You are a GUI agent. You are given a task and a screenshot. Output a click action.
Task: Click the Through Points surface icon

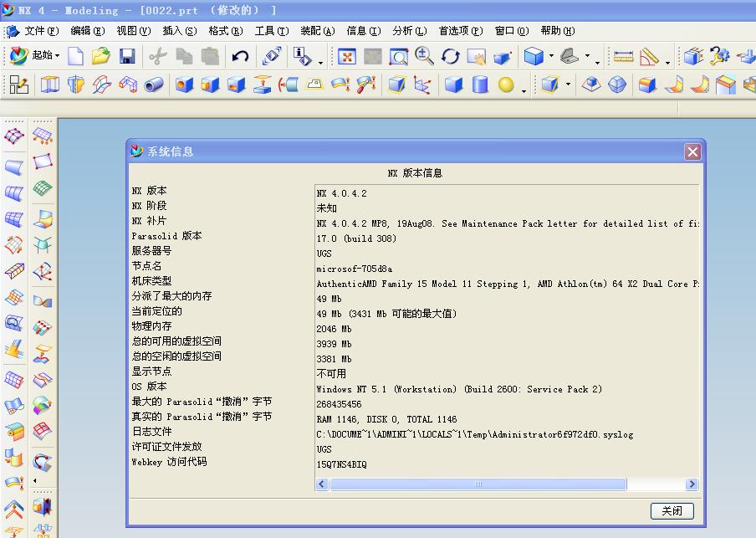(14, 136)
